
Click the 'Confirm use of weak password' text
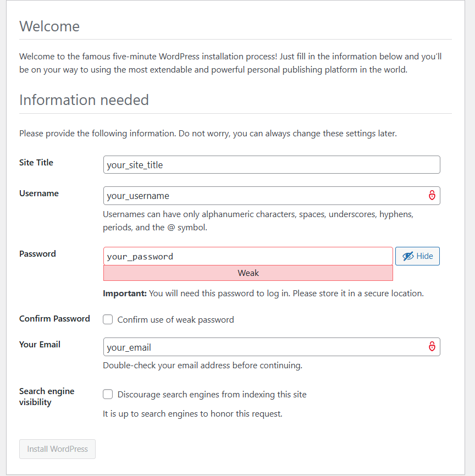(175, 320)
